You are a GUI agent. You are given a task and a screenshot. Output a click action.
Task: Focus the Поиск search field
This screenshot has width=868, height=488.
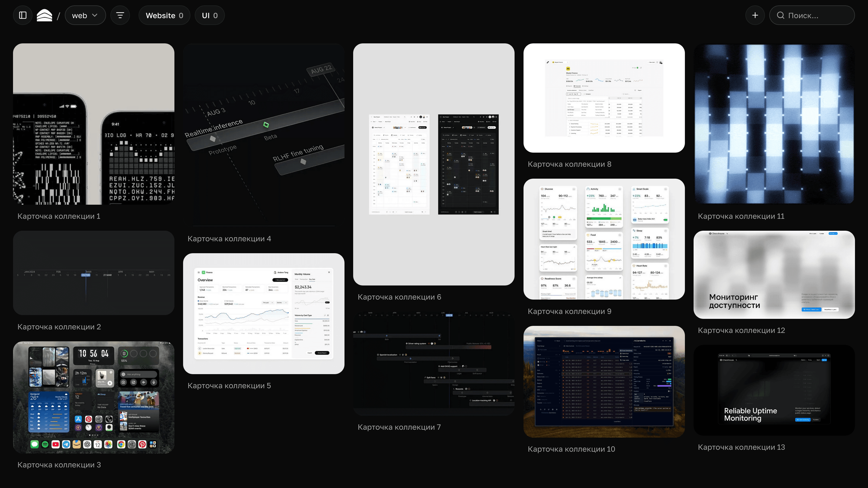[x=812, y=15]
